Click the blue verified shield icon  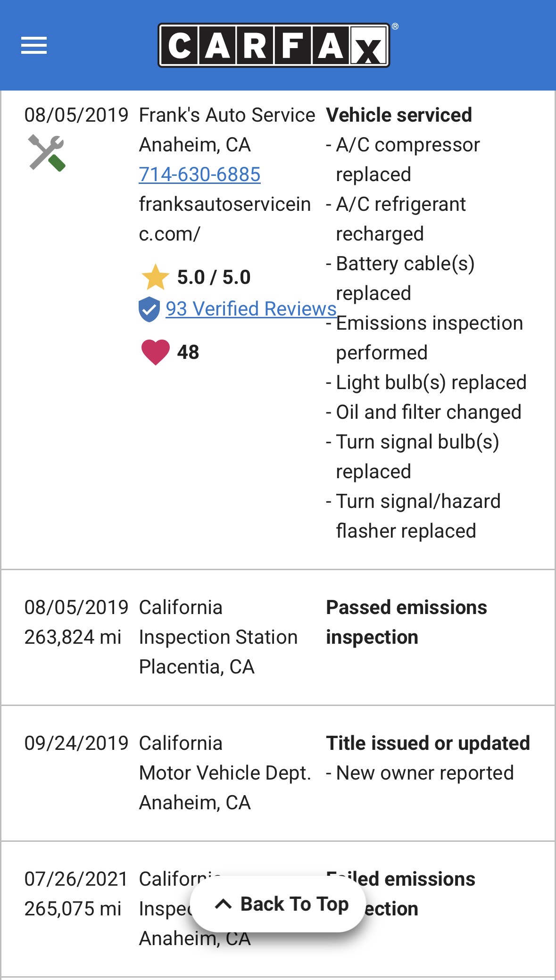click(149, 309)
